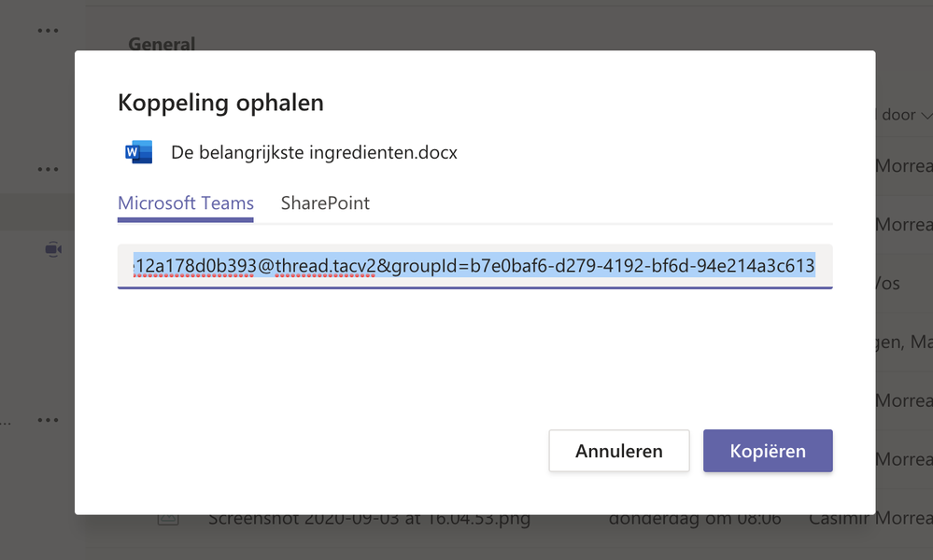Click the image file icon beside Screenshot 2020-09-03
This screenshot has height=560, width=933.
click(168, 519)
